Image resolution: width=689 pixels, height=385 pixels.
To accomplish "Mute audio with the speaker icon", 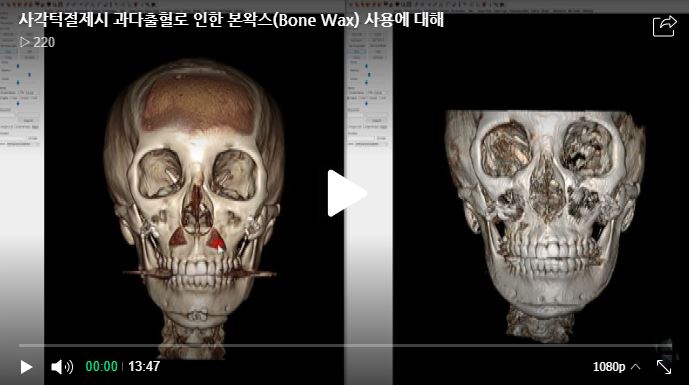I will [x=62, y=367].
